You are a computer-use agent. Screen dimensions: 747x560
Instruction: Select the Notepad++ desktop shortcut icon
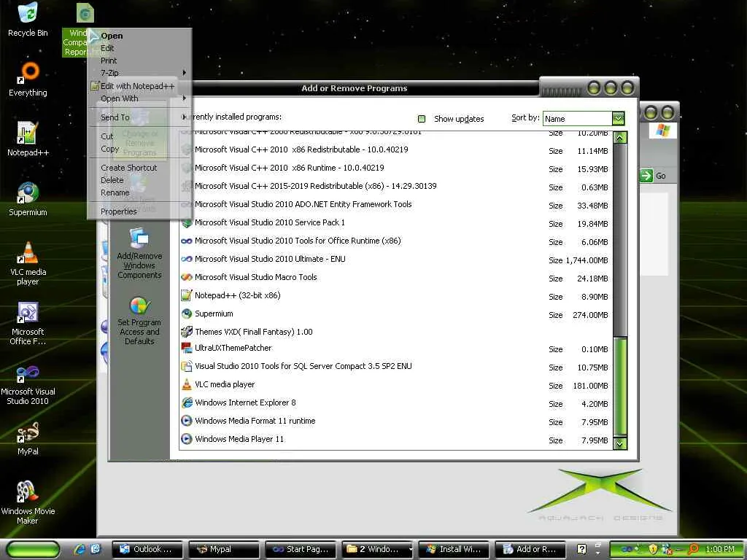pyautogui.click(x=28, y=133)
